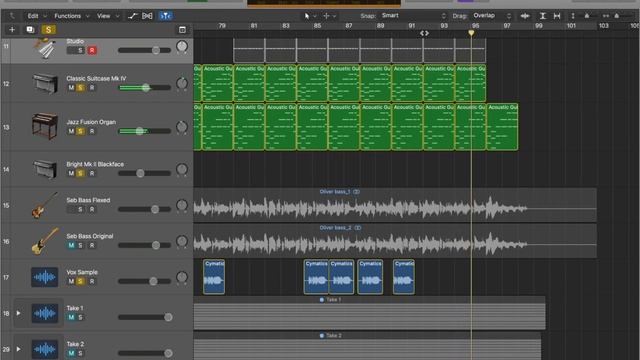Click the waveform zoom icon
The image size is (640, 360).
coord(525,16)
